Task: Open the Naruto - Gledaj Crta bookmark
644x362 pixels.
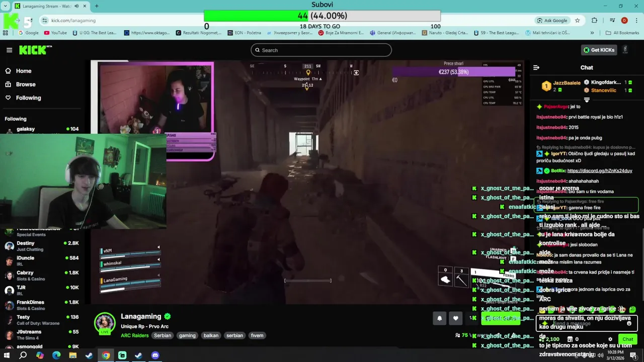Action: (x=445, y=33)
